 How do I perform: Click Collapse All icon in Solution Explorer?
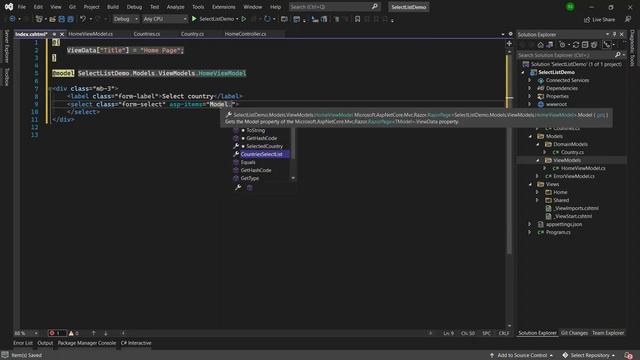coord(585,45)
